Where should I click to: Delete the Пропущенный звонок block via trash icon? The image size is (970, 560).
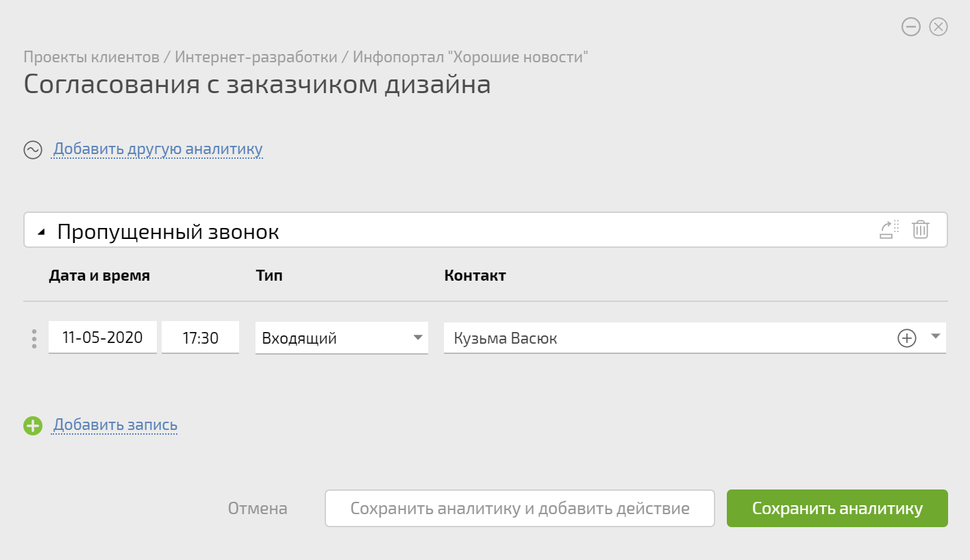[x=921, y=229]
